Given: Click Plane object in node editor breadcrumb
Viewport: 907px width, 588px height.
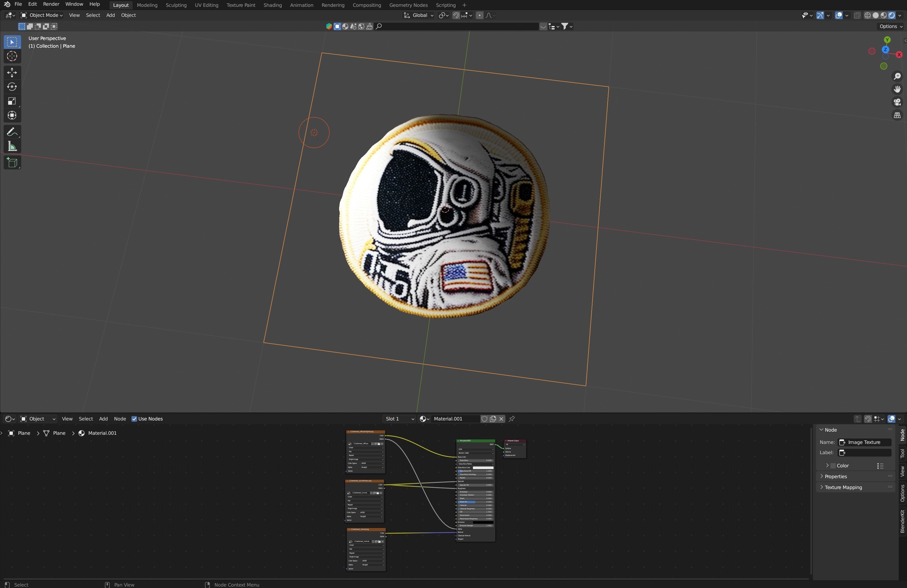Looking at the screenshot, I should pyautogui.click(x=19, y=433).
